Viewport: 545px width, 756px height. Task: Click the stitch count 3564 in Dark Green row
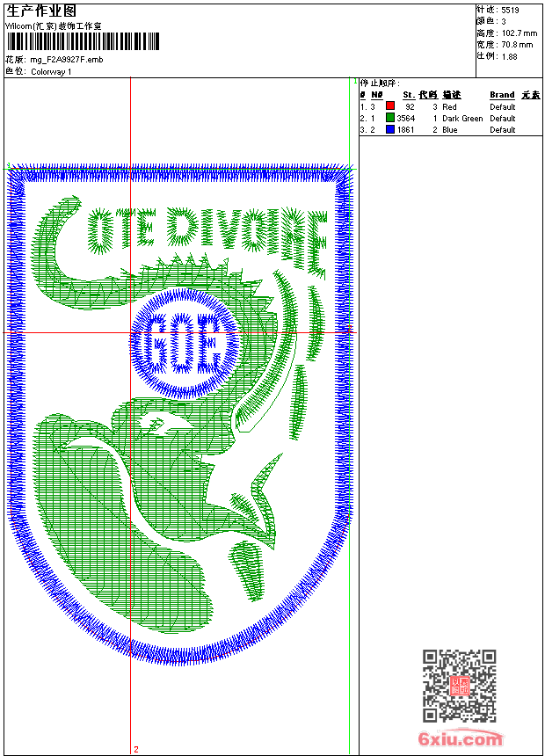click(x=405, y=118)
